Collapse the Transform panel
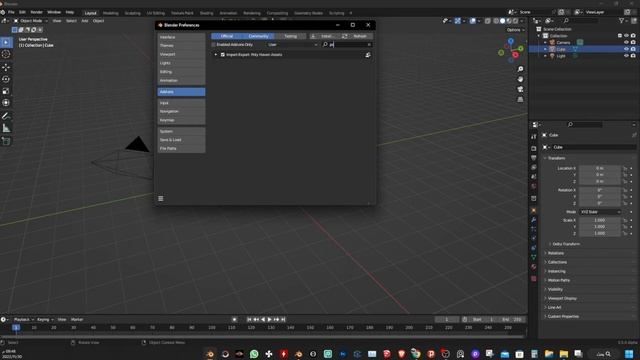Viewport: 640px width, 360px height. tap(556, 158)
